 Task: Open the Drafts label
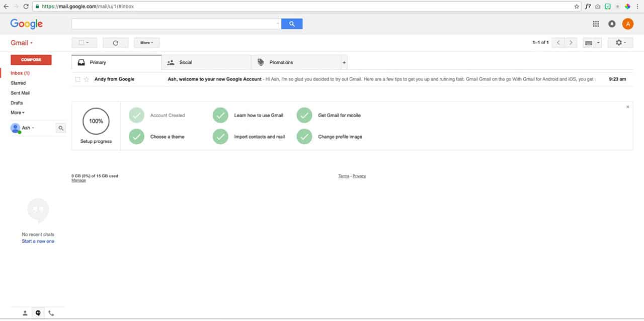click(x=17, y=103)
